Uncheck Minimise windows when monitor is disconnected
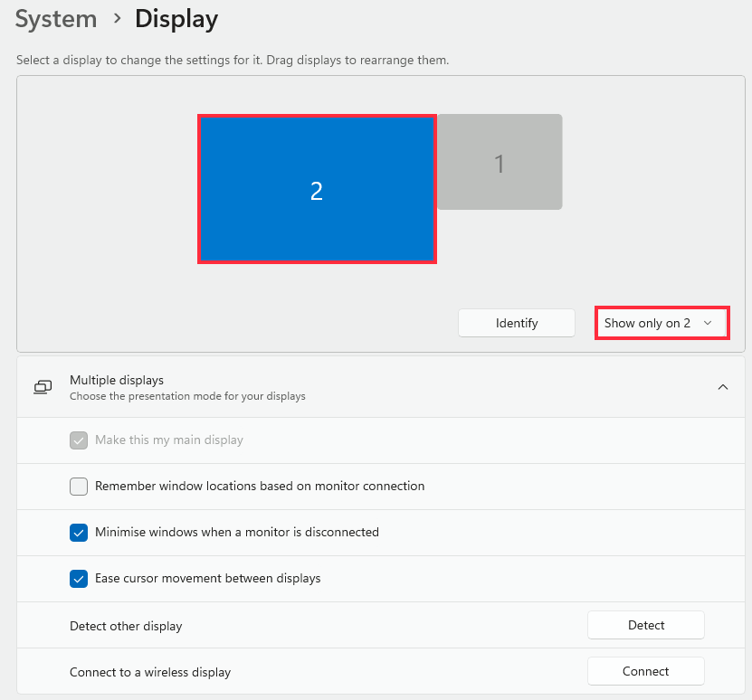Screen dimensions: 752x700 (79, 532)
